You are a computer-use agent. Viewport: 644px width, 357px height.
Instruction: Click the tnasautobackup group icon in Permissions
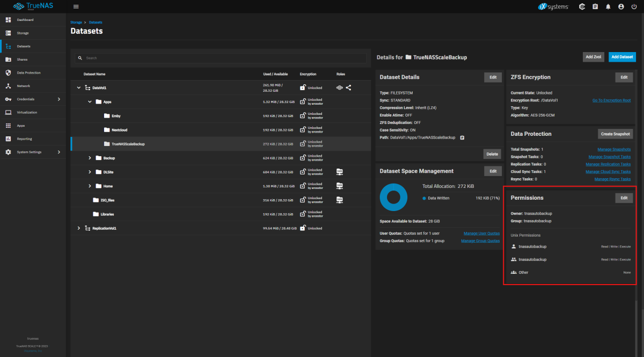[x=514, y=259]
